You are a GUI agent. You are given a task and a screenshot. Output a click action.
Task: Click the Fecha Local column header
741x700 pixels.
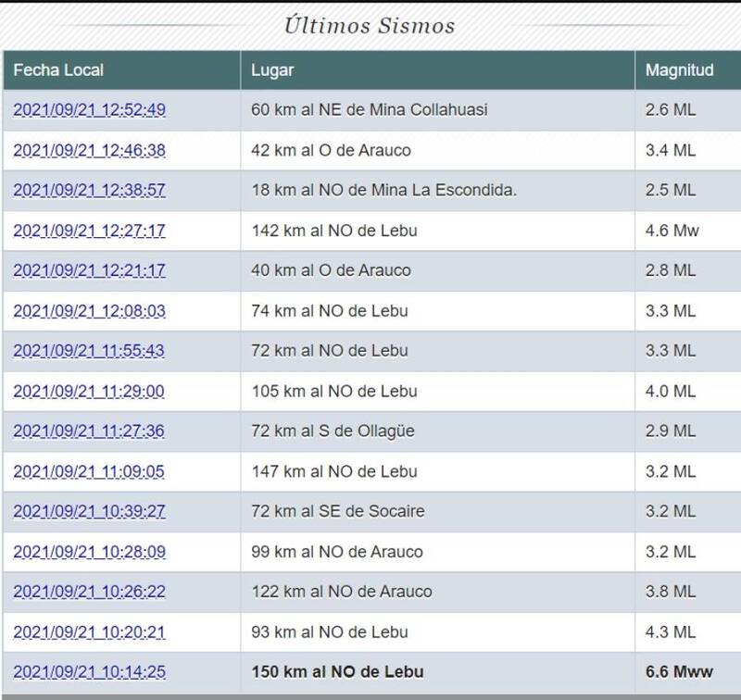pos(58,69)
